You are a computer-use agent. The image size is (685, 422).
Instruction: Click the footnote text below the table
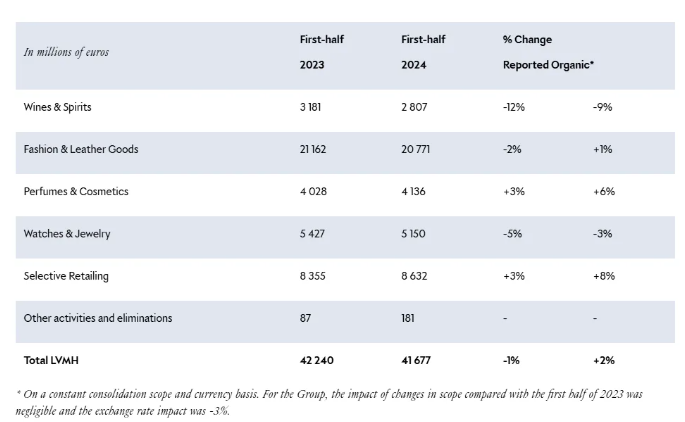point(330,401)
